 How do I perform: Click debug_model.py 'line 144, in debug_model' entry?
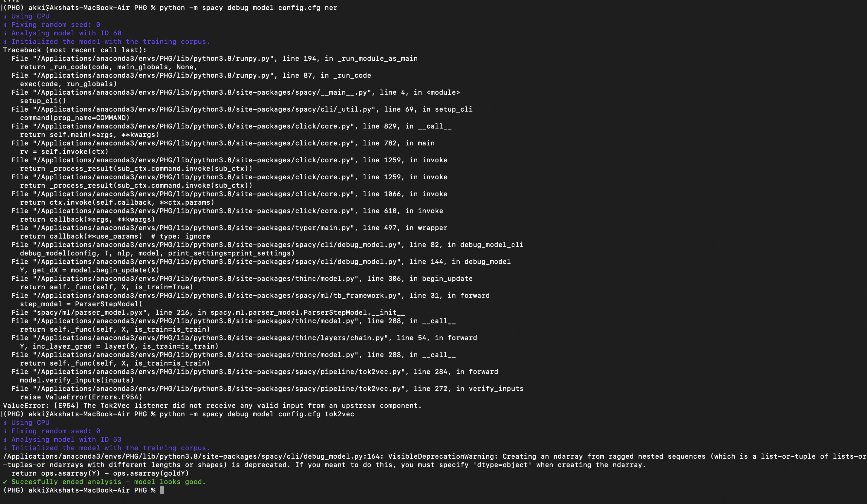[x=261, y=262]
